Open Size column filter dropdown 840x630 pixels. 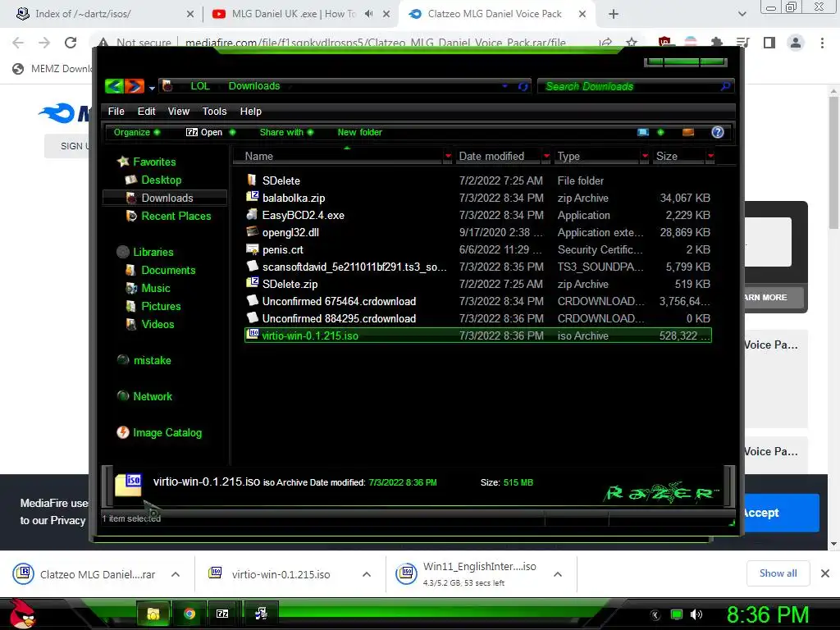(710, 156)
